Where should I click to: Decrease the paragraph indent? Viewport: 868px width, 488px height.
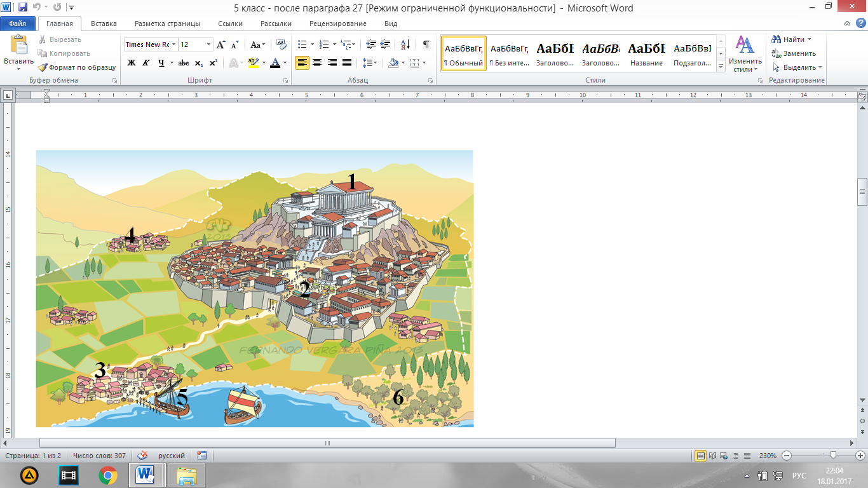pos(371,44)
